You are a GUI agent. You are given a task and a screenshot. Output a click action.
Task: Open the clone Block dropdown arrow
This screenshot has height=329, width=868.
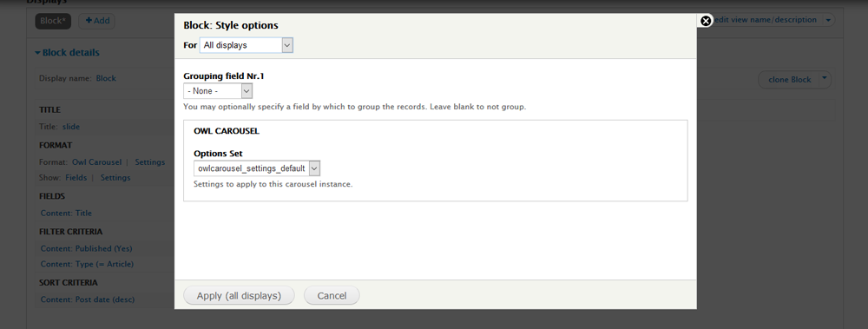(x=825, y=79)
